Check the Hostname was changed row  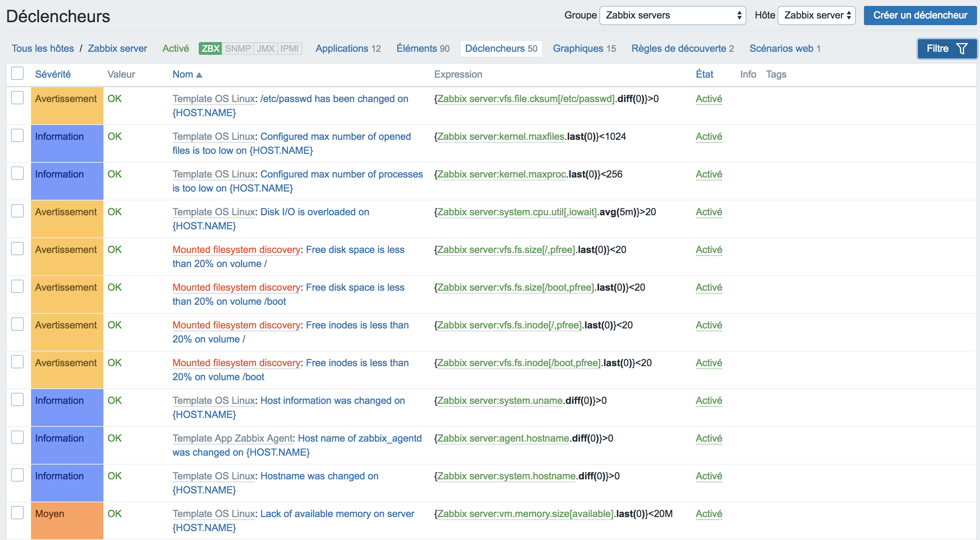pos(17,475)
